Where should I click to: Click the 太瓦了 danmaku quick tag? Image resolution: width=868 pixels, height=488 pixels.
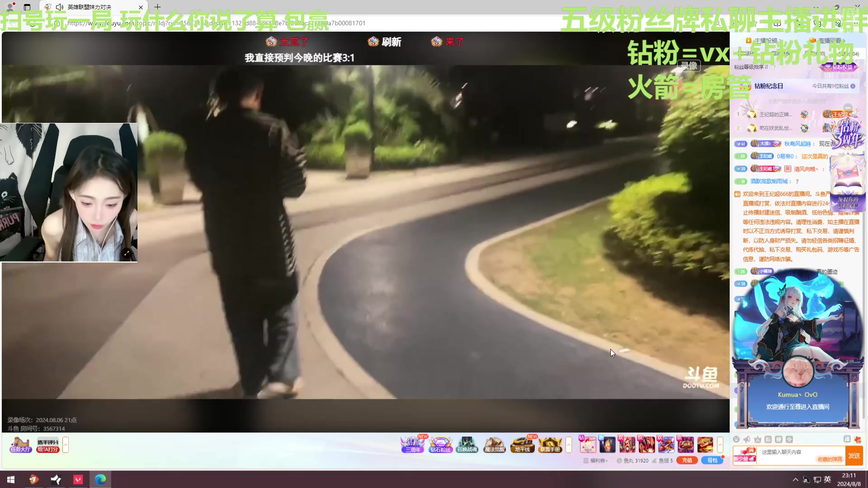287,42
